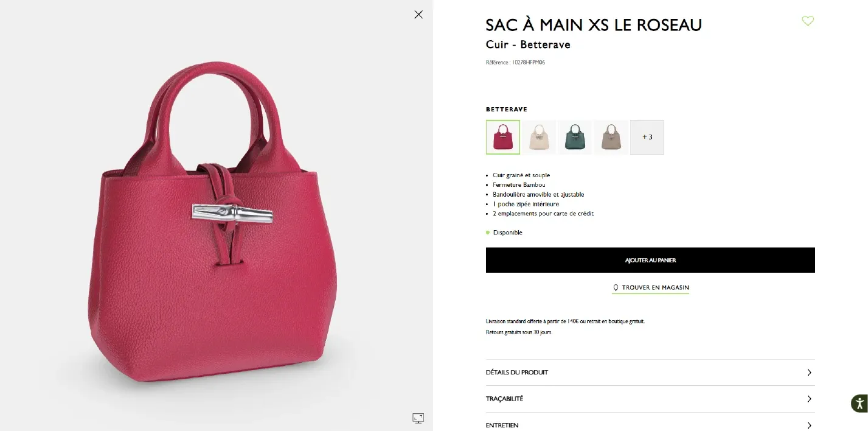Close the quick view with the X icon
This screenshot has width=868, height=431.
418,14
